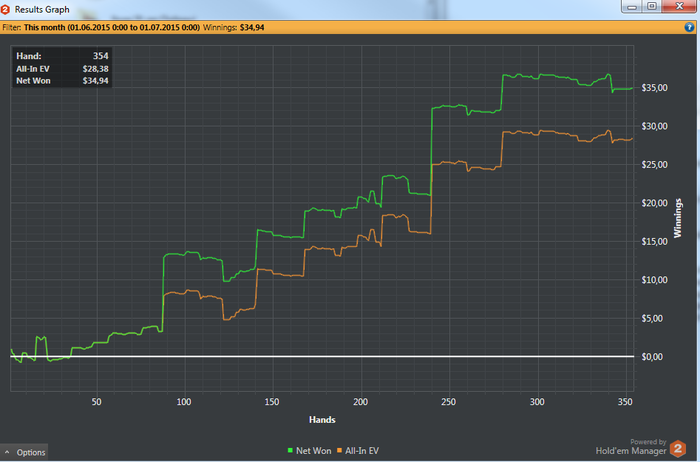Click the 300 hands axis tick label

pyautogui.click(x=537, y=402)
